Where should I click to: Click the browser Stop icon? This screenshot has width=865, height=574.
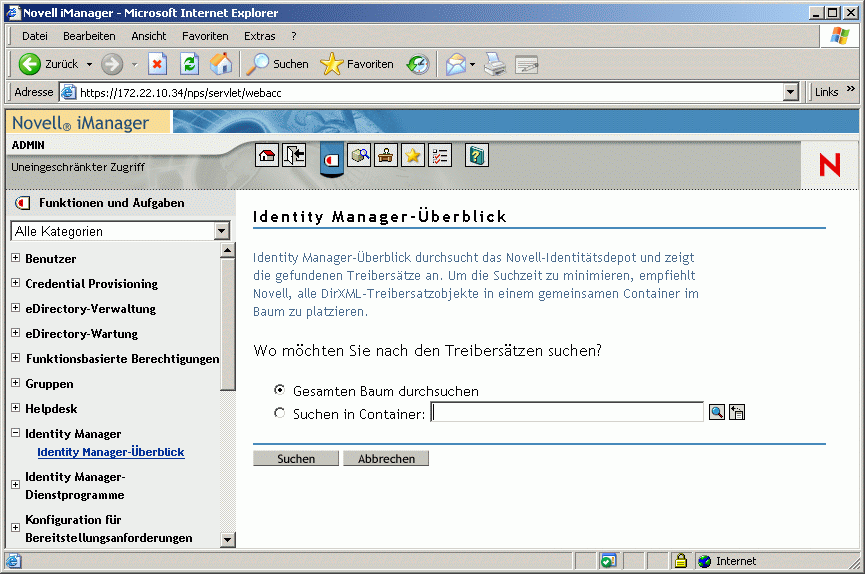(157, 64)
